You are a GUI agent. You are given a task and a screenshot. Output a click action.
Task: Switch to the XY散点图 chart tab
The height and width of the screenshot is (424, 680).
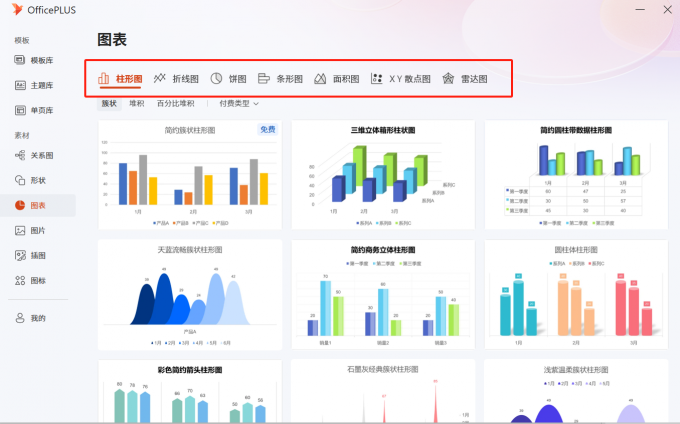(x=401, y=79)
